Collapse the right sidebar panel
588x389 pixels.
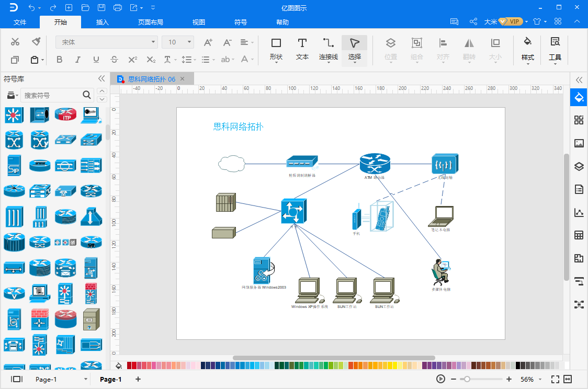(579, 80)
